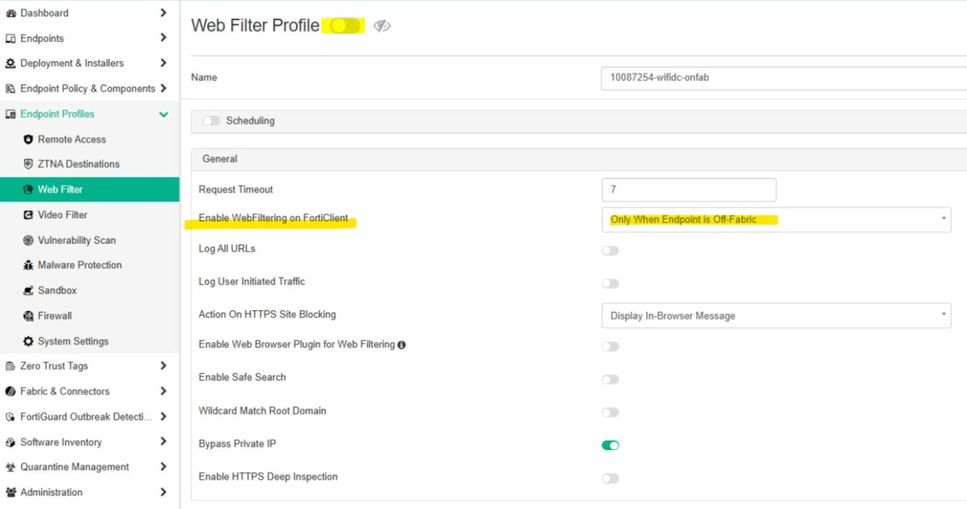
Task: Click the Firewall icon in sidebar
Action: coord(29,316)
